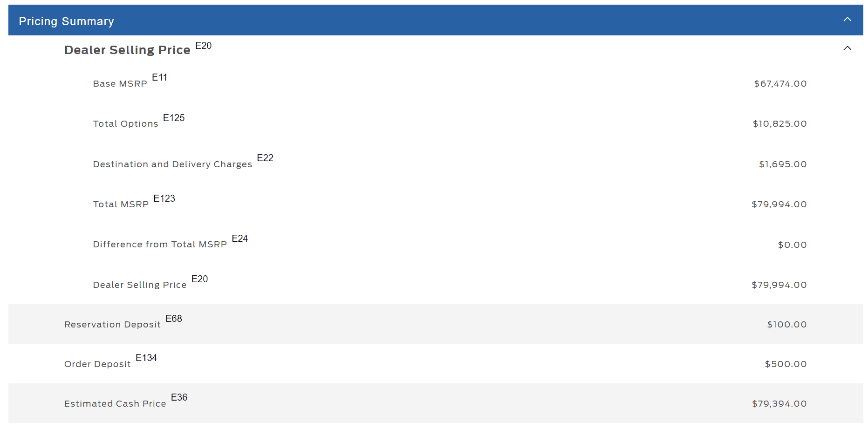Click the $67,474.00 Base MSRP value

pyautogui.click(x=780, y=84)
